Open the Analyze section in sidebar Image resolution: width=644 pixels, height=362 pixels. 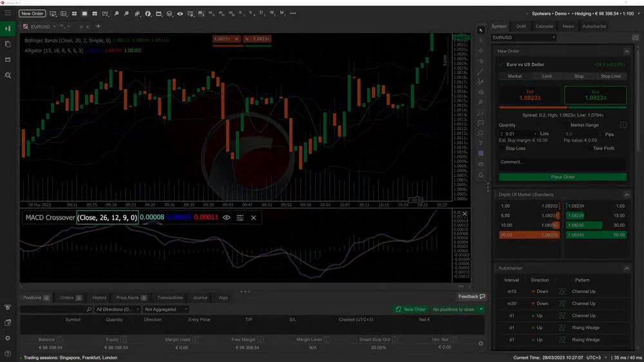point(7,75)
